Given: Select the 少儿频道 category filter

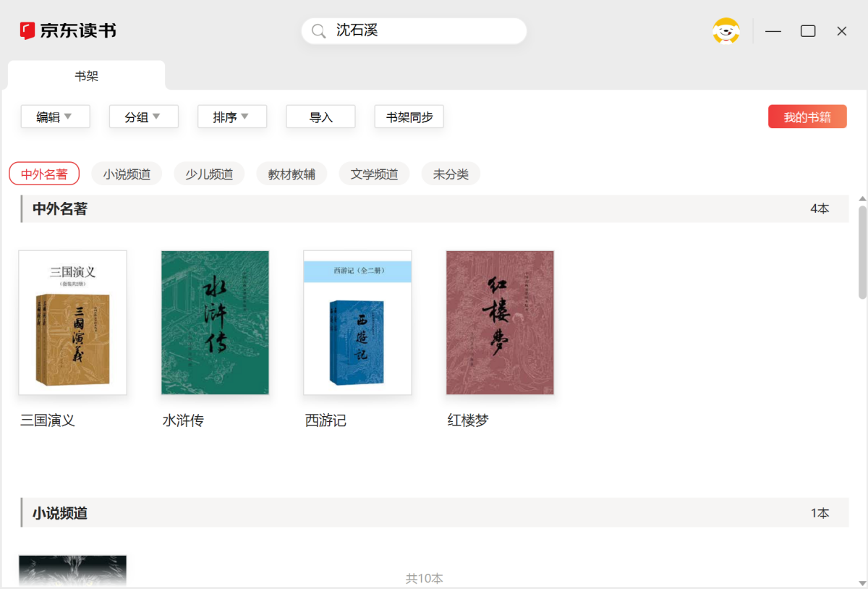Looking at the screenshot, I should (209, 174).
